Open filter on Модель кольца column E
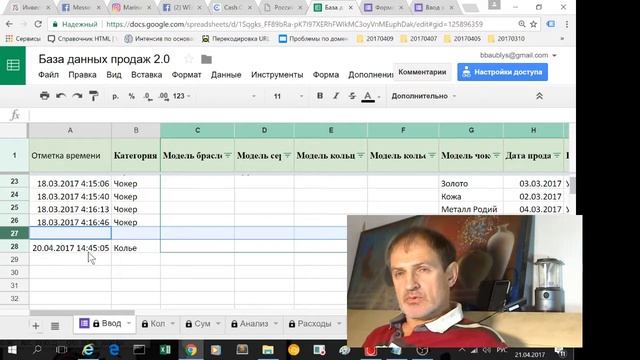 point(361,156)
